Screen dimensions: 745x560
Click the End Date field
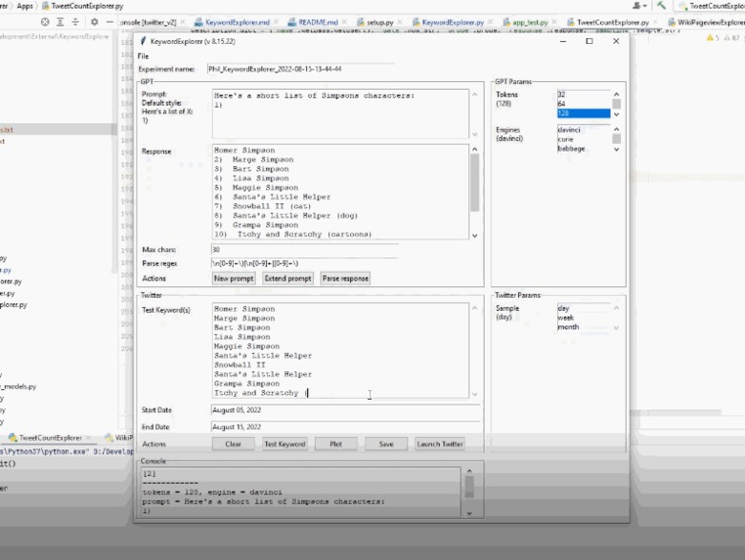click(345, 427)
